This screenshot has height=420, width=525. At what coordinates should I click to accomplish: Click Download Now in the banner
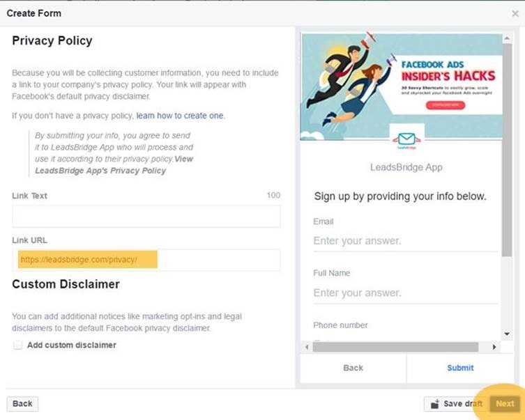coord(445,104)
